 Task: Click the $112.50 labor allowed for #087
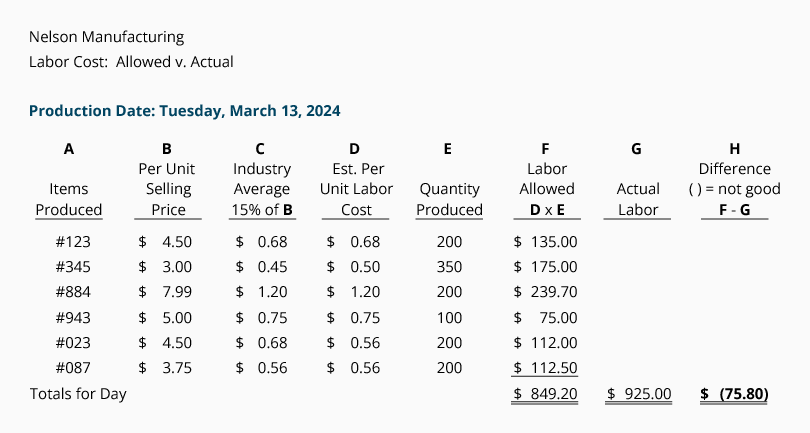[x=546, y=367]
